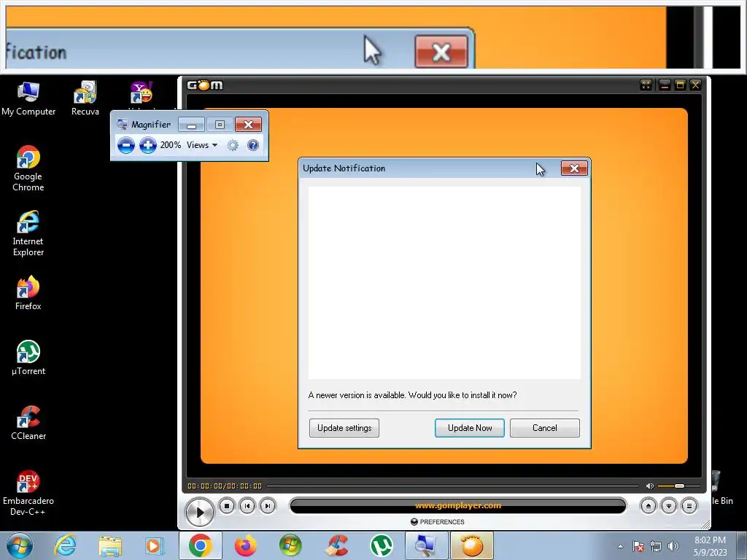Toggle GOM Player fullscreen mode icon
This screenshot has height=560, width=747.
click(x=646, y=85)
